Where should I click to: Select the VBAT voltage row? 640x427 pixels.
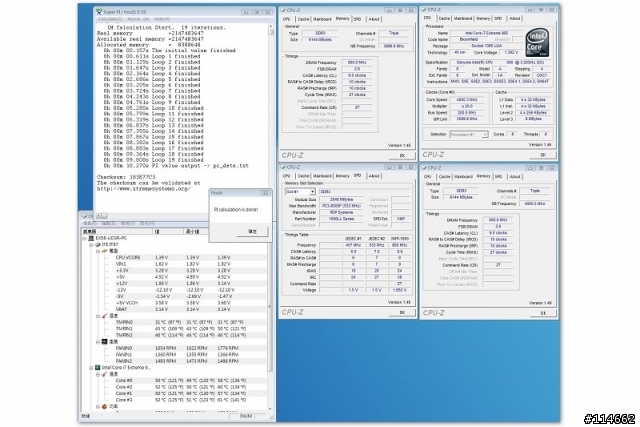pos(175,309)
